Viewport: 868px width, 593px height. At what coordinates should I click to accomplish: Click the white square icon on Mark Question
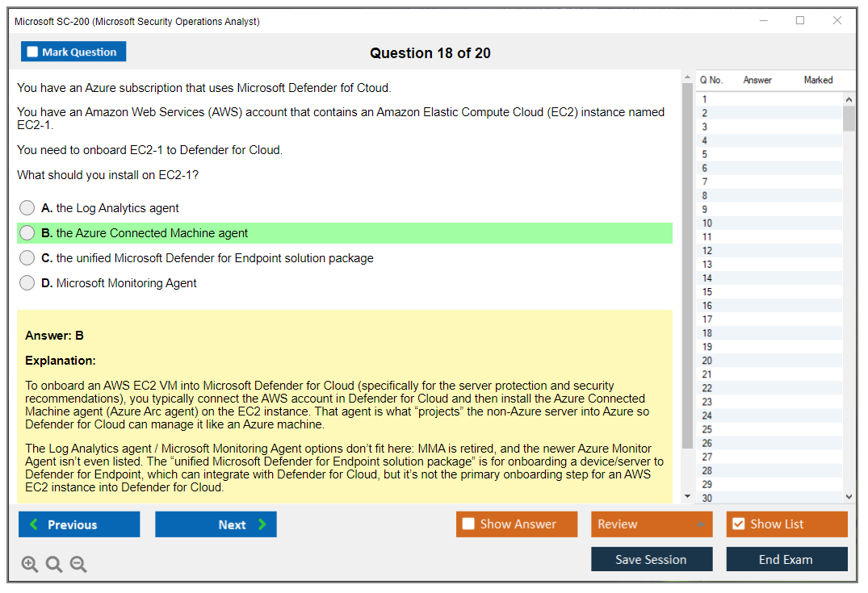click(x=31, y=51)
